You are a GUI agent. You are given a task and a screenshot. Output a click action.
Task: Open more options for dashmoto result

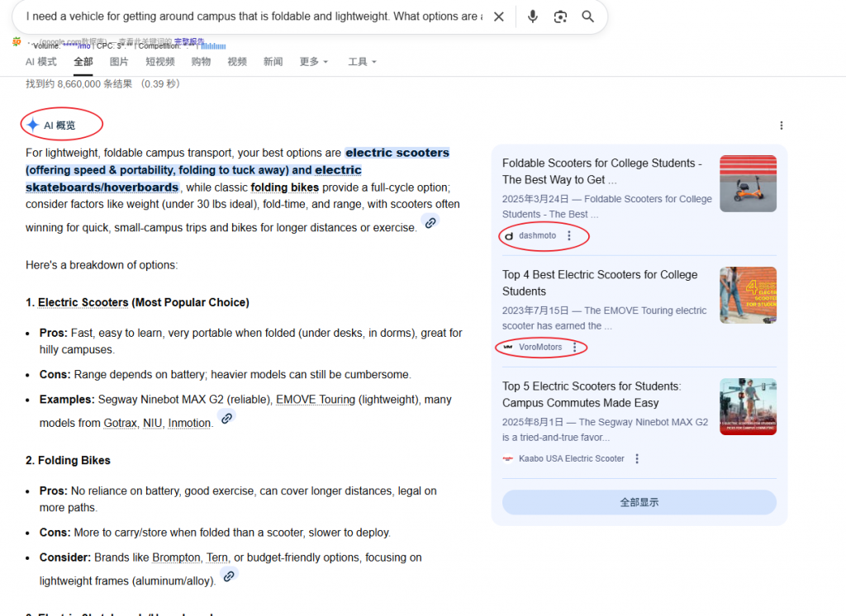pos(569,236)
